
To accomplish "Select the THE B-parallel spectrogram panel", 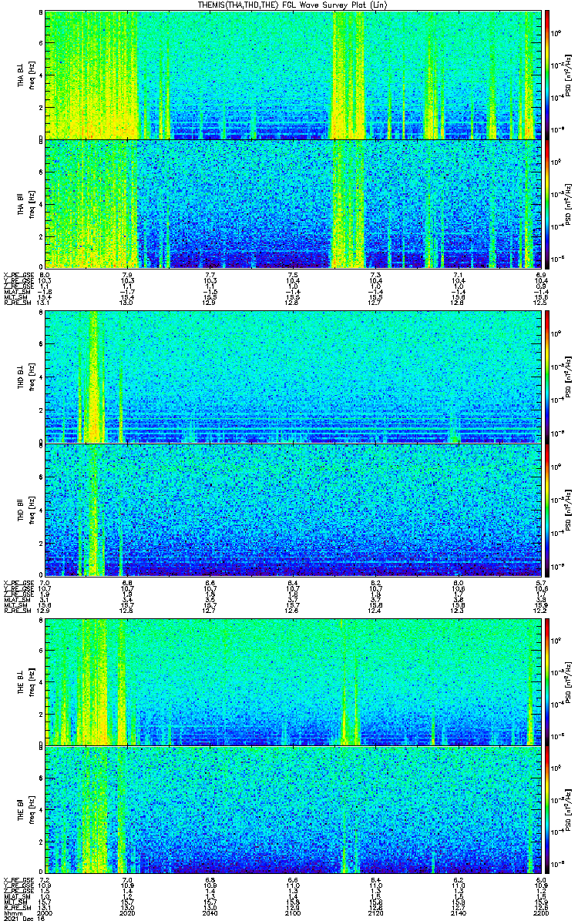I will pos(291,810).
